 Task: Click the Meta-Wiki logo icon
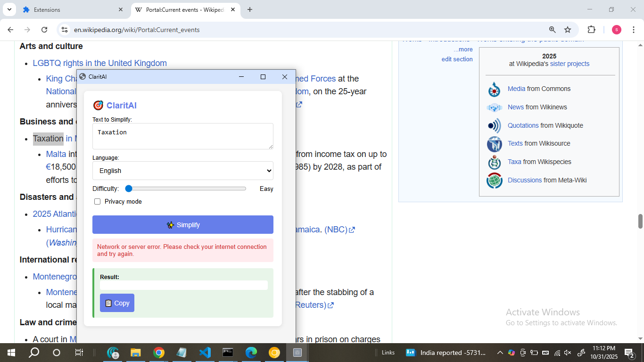(494, 181)
